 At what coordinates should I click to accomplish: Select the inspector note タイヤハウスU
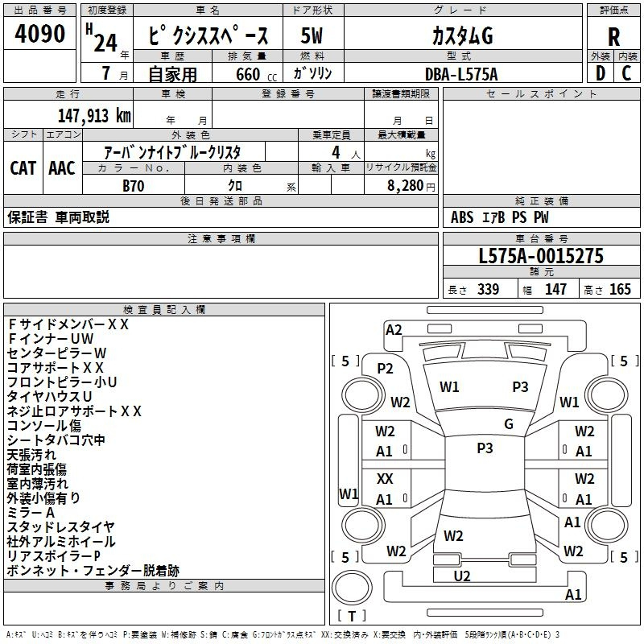pyautogui.click(x=49, y=397)
